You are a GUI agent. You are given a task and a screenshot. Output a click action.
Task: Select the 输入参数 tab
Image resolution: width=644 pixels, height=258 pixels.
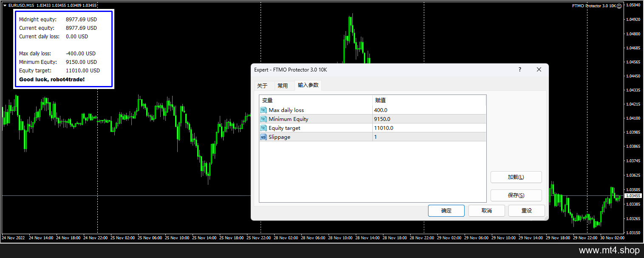(x=308, y=85)
